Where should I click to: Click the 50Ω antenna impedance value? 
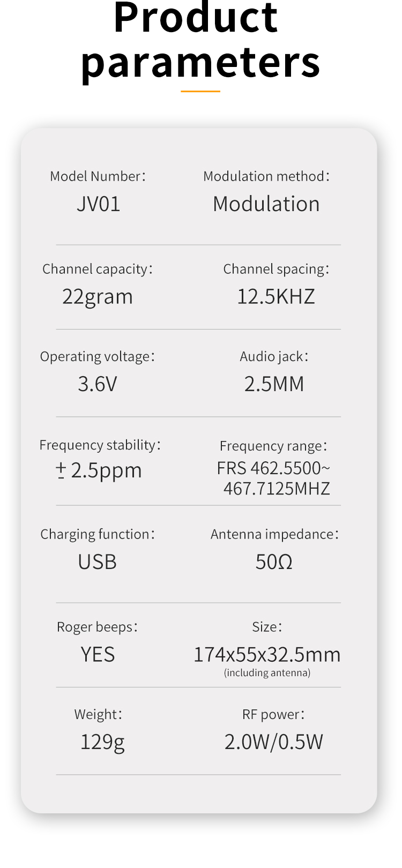click(x=274, y=562)
